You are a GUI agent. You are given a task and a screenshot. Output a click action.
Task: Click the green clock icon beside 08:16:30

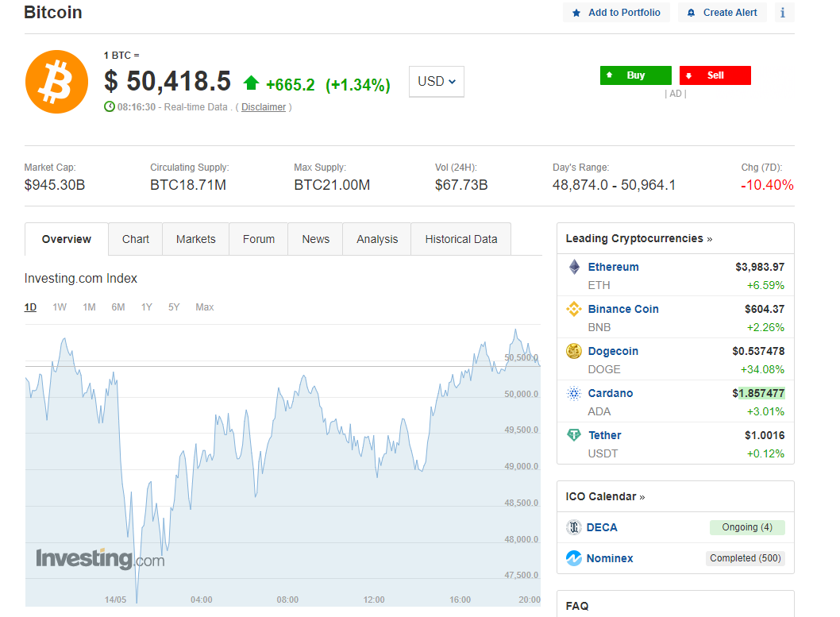pyautogui.click(x=110, y=106)
